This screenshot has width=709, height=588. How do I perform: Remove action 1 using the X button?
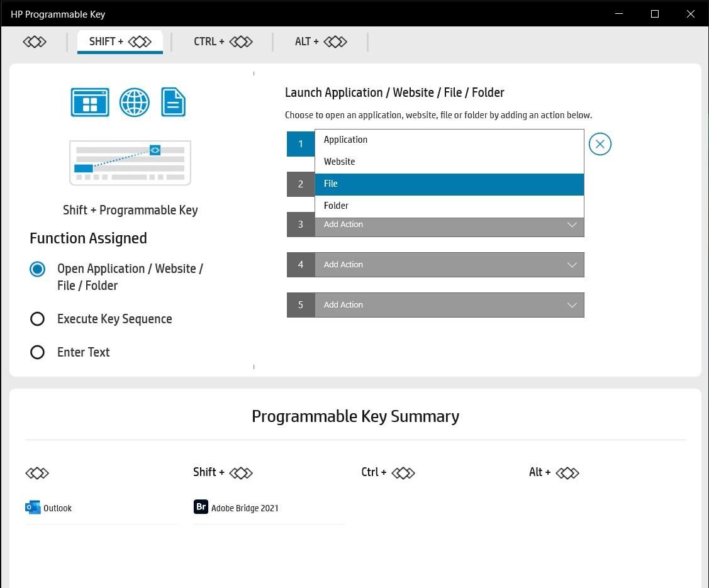click(600, 144)
